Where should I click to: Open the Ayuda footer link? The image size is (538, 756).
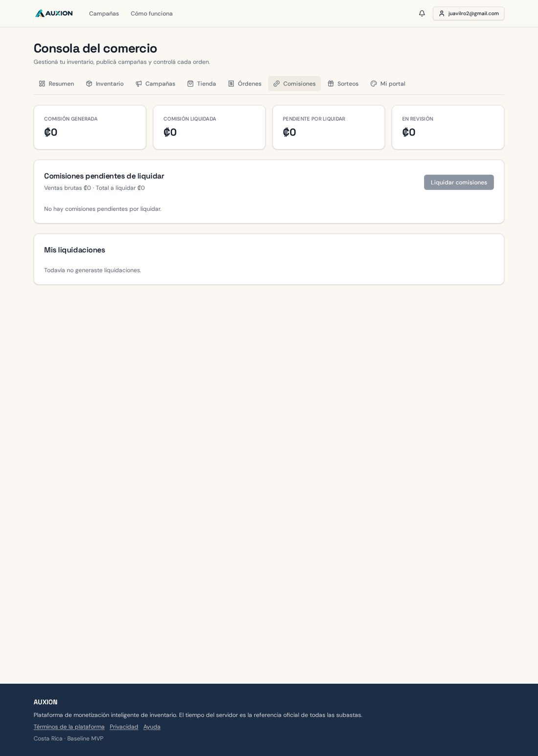(x=152, y=727)
